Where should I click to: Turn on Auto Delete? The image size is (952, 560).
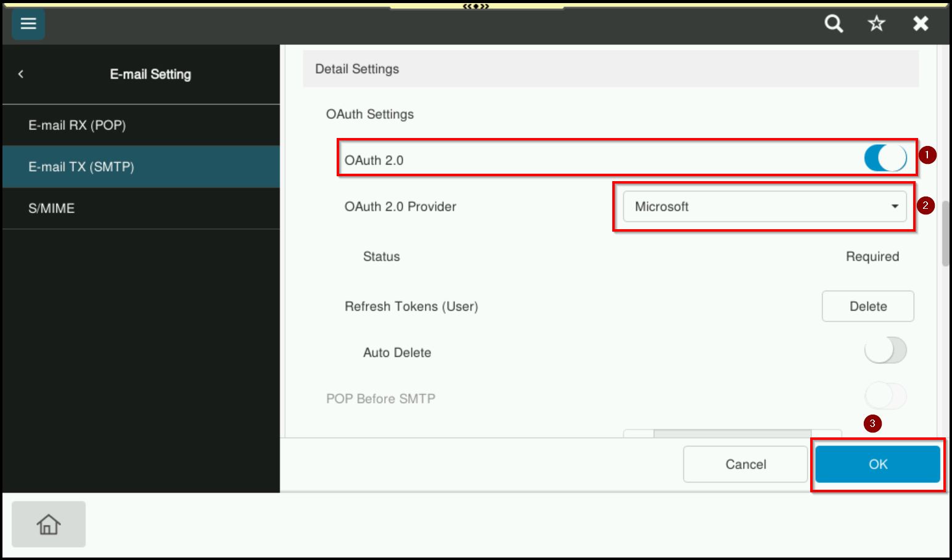(886, 349)
